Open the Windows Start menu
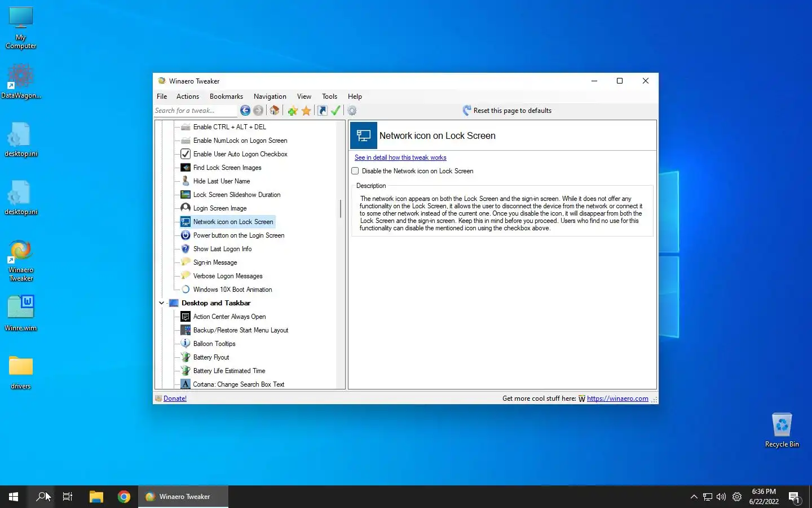Viewport: 812px width, 508px height. tap(14, 497)
